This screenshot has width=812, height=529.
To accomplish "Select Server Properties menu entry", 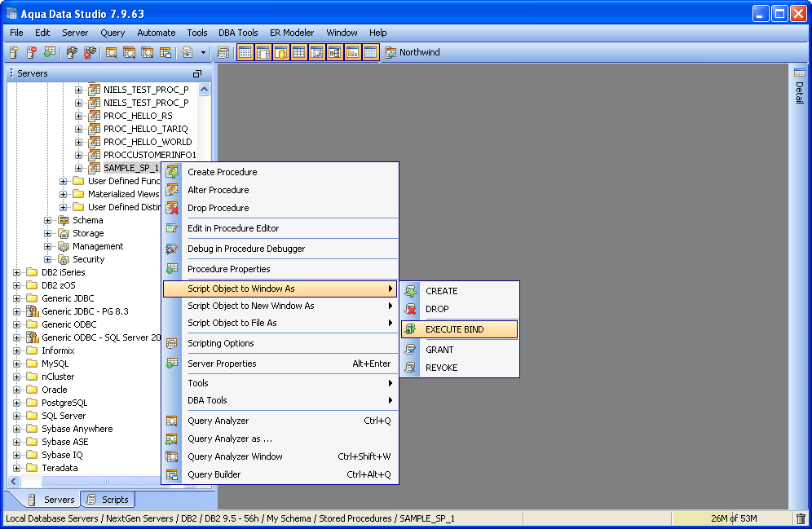I will (280, 364).
